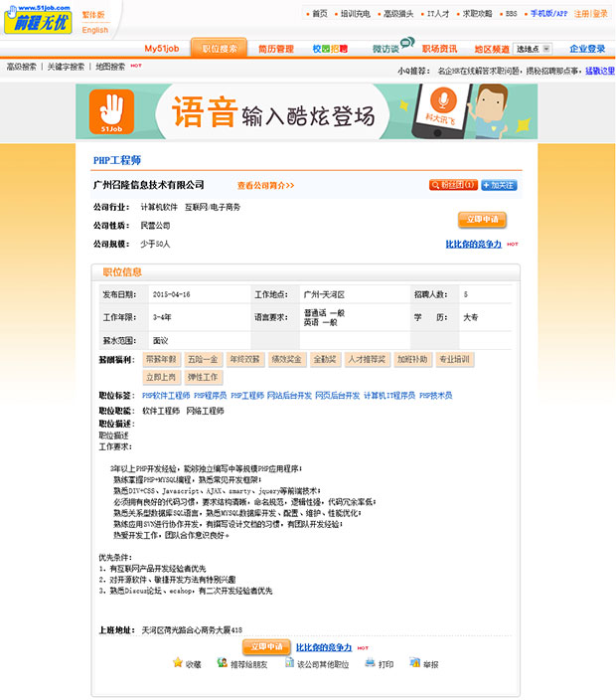This screenshot has height=700, width=616.
Task: Open 求职攻略 link
Action: (477, 14)
